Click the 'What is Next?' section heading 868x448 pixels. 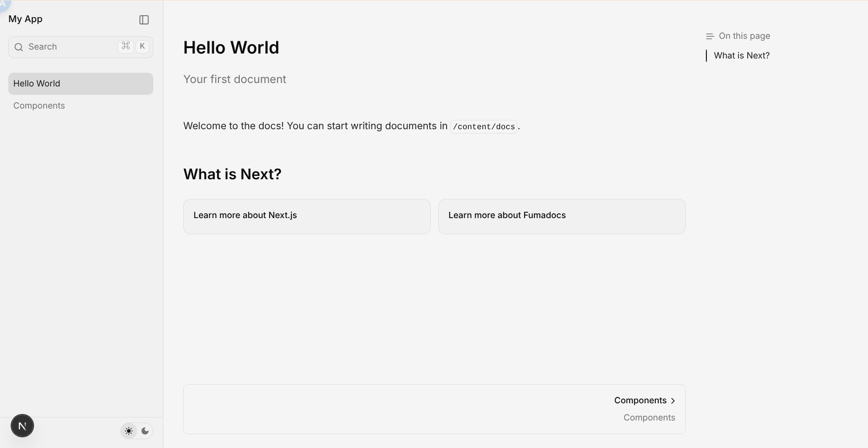click(x=232, y=174)
